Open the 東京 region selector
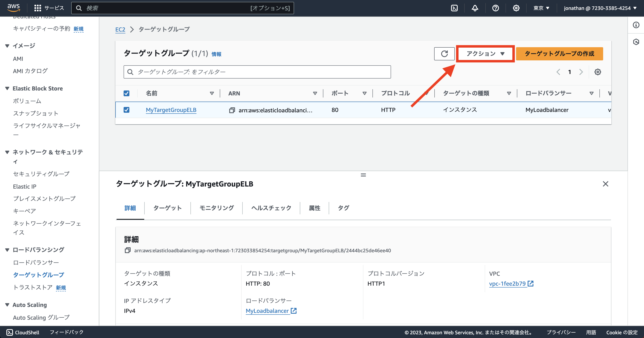The height and width of the screenshot is (338, 644). coord(541,8)
